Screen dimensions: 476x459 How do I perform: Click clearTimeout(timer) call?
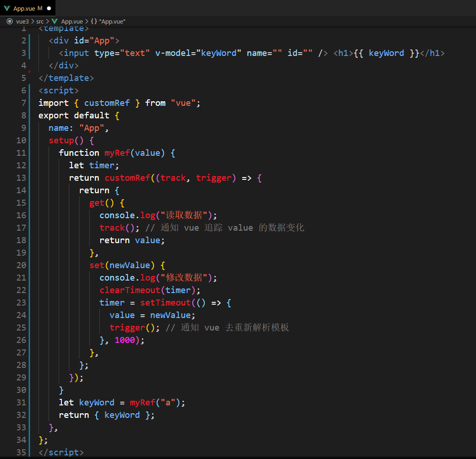(150, 290)
